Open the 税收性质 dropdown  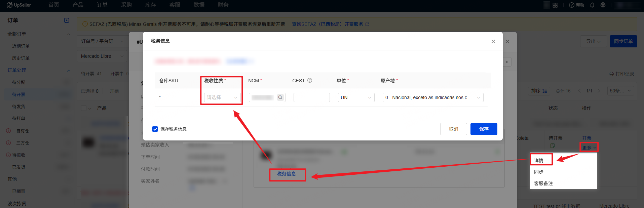222,97
